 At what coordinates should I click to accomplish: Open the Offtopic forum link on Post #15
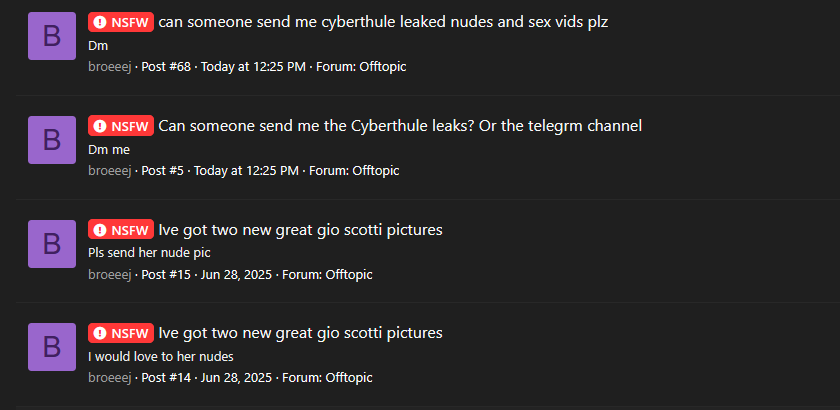349,275
